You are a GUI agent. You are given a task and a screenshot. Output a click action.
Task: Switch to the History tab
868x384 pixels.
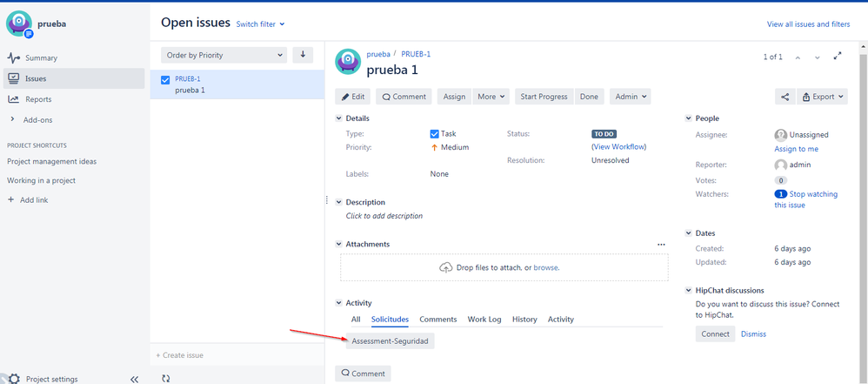(x=524, y=320)
